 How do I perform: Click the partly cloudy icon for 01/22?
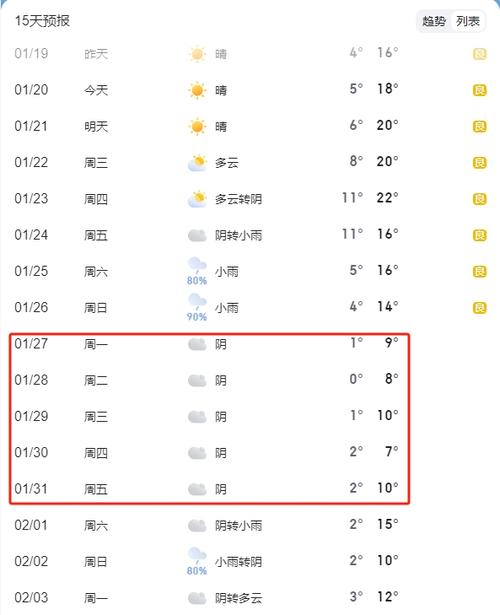(x=197, y=163)
